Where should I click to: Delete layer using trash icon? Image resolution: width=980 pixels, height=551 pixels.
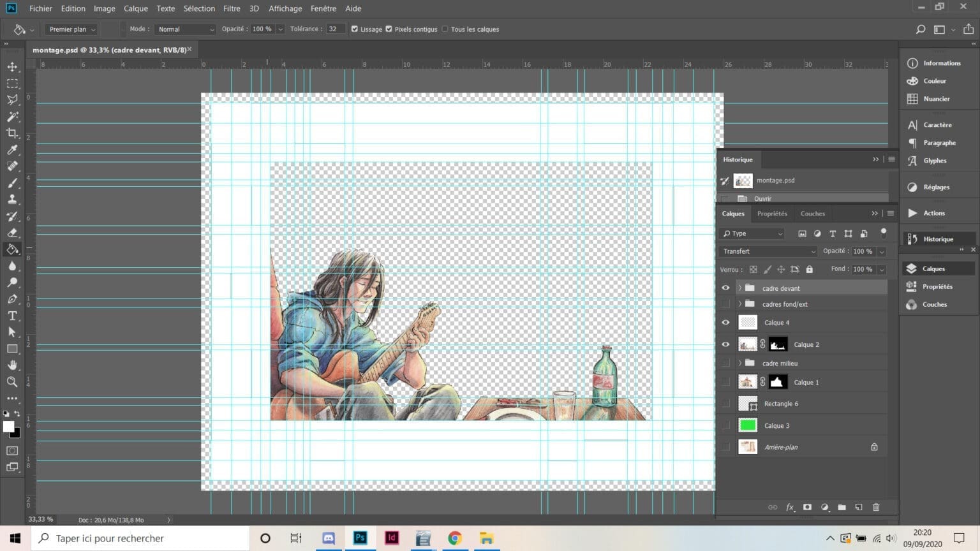tap(876, 507)
